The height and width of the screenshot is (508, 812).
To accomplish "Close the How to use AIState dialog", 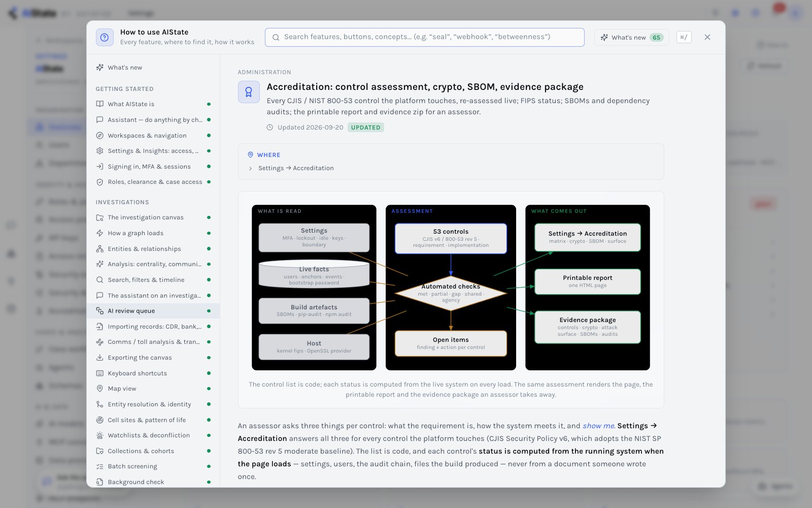I will tap(707, 37).
